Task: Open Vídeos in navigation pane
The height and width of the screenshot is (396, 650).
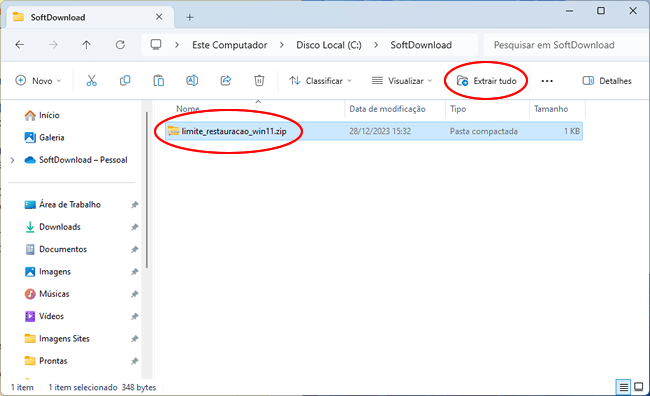Action: click(x=44, y=317)
